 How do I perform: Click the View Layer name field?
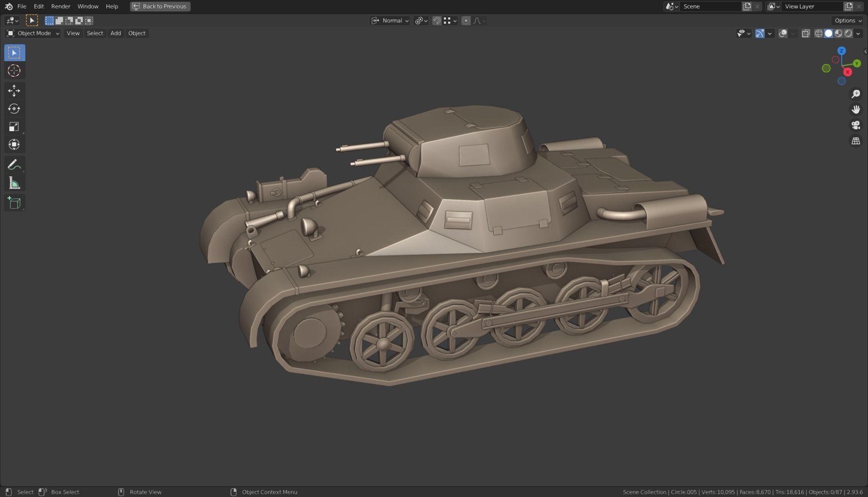click(812, 6)
